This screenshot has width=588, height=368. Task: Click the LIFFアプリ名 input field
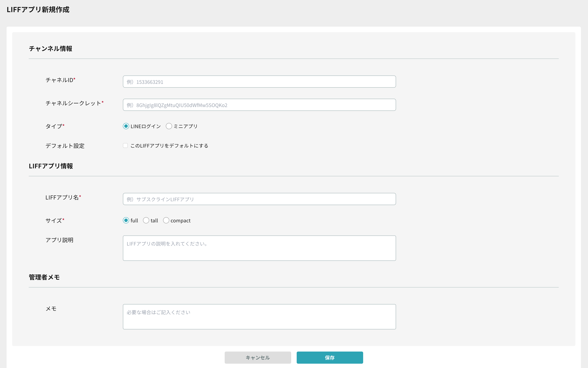pos(259,199)
